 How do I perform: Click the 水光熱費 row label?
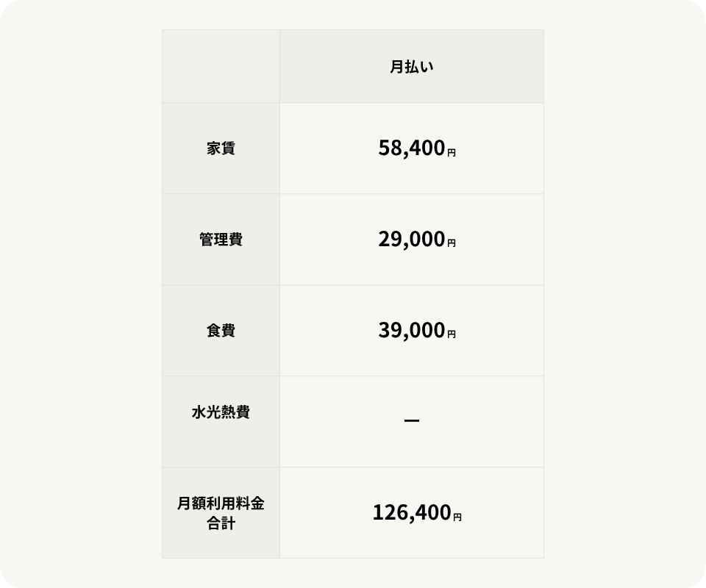(x=221, y=412)
